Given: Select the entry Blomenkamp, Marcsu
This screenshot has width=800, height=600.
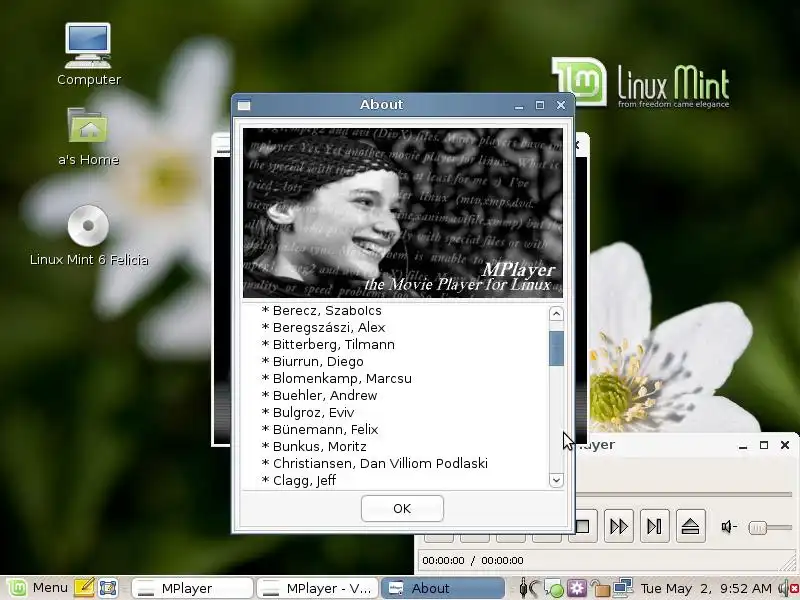Looking at the screenshot, I should pos(337,378).
